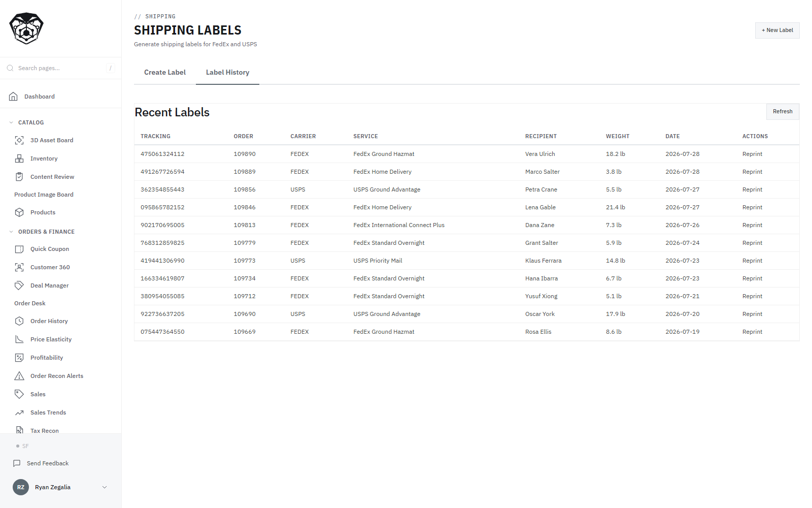Viewport: 812px width, 508px height.
Task: Click the Dashboard home icon
Action: click(13, 97)
